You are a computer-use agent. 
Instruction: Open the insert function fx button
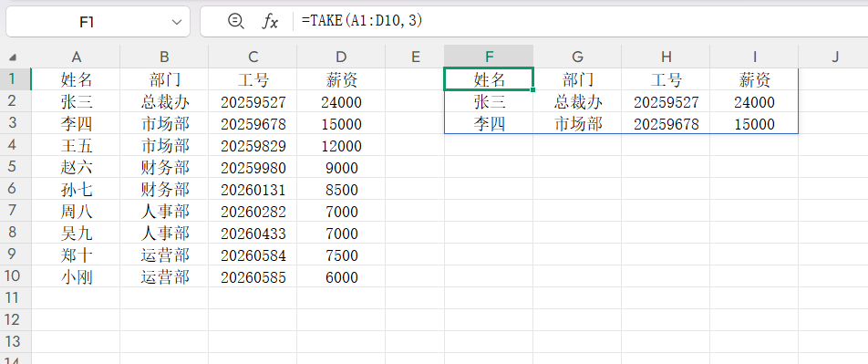pyautogui.click(x=270, y=22)
